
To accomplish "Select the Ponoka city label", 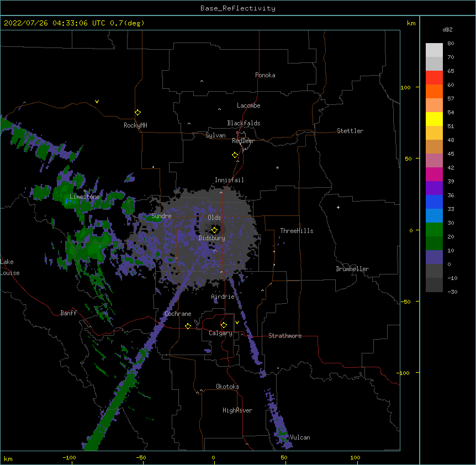I will pyautogui.click(x=265, y=75).
